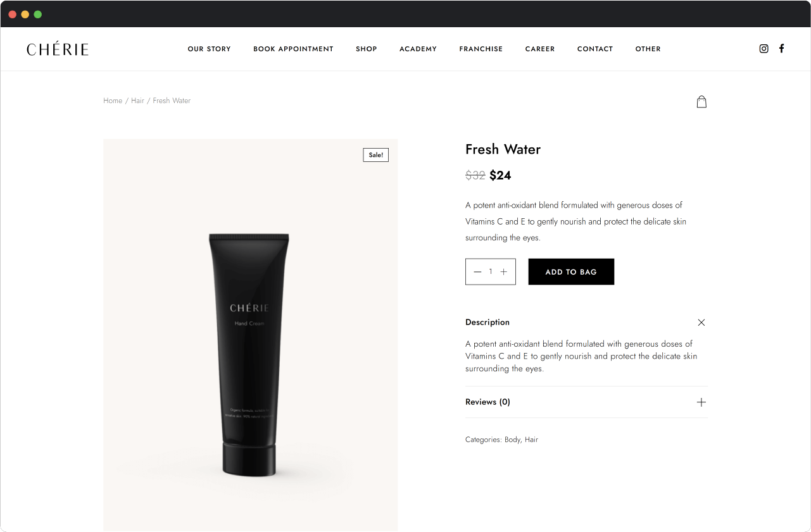Viewport: 811px width, 532px height.
Task: Open the Body category link
Action: tap(512, 440)
